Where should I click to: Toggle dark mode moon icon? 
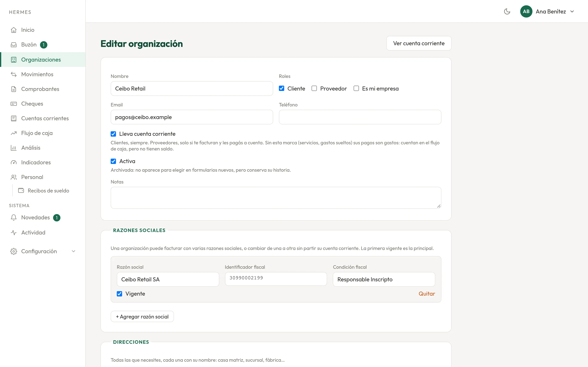(507, 11)
